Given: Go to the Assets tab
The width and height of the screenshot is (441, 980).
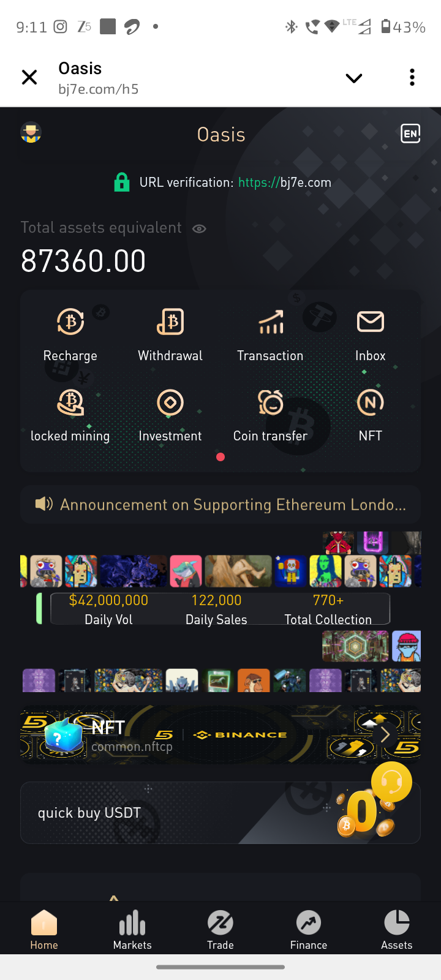Looking at the screenshot, I should click(397, 929).
